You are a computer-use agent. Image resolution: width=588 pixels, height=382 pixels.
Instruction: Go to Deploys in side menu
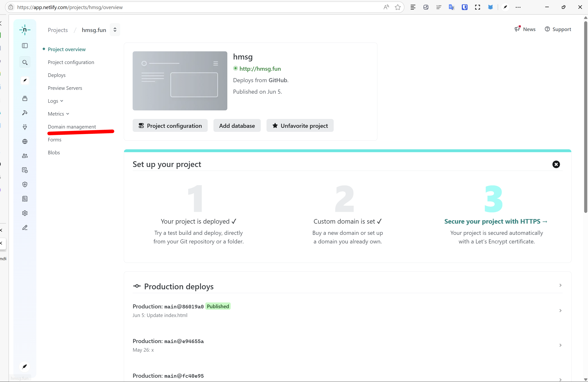(57, 75)
